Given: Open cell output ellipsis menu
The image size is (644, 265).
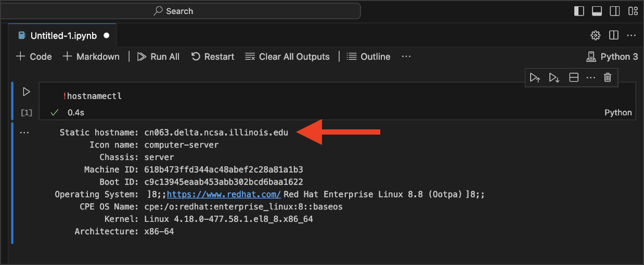Looking at the screenshot, I should tap(24, 133).
